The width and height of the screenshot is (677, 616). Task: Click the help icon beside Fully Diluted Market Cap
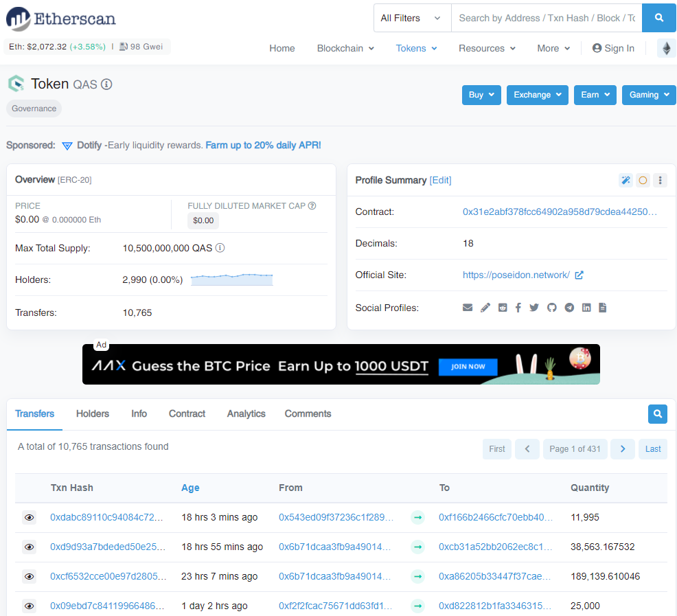pos(312,205)
